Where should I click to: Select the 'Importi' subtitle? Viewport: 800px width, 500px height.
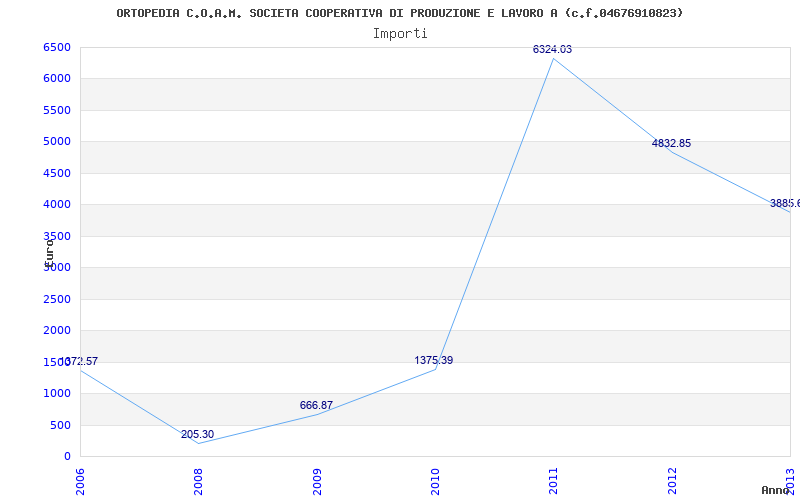[x=400, y=33]
